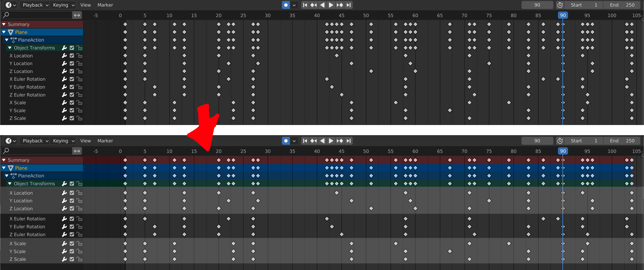Click Start frame field in bottom timeline
The width and height of the screenshot is (644, 270).
pos(584,141)
